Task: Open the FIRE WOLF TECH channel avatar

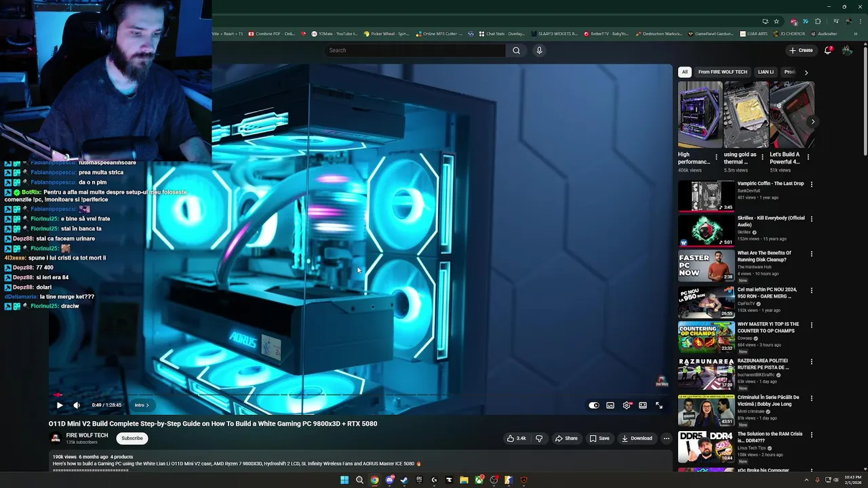Action: 56,439
